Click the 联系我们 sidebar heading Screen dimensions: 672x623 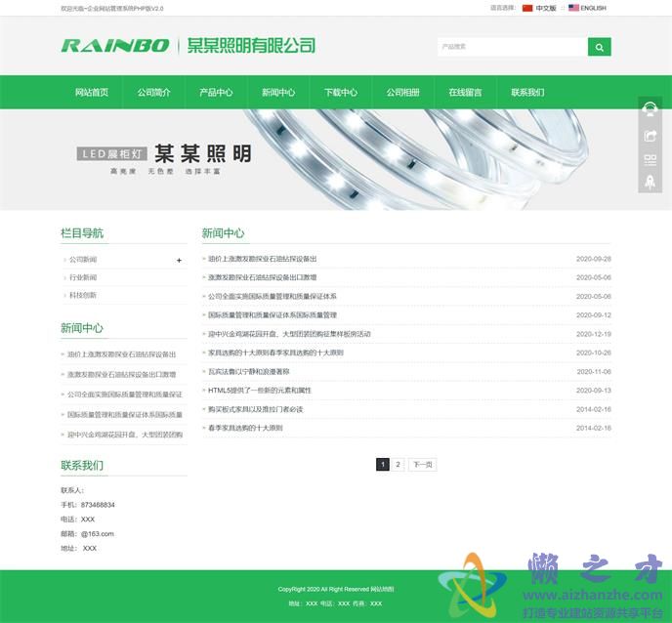pyautogui.click(x=82, y=466)
